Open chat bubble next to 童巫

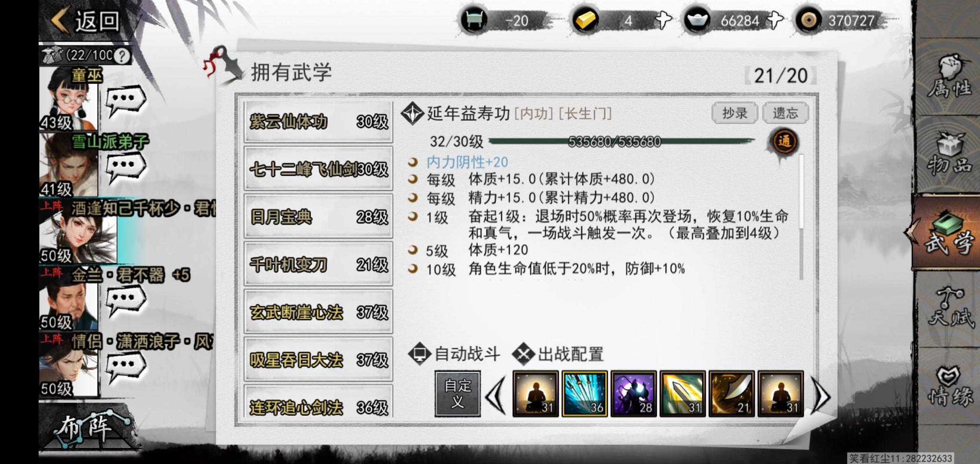pyautogui.click(x=126, y=100)
